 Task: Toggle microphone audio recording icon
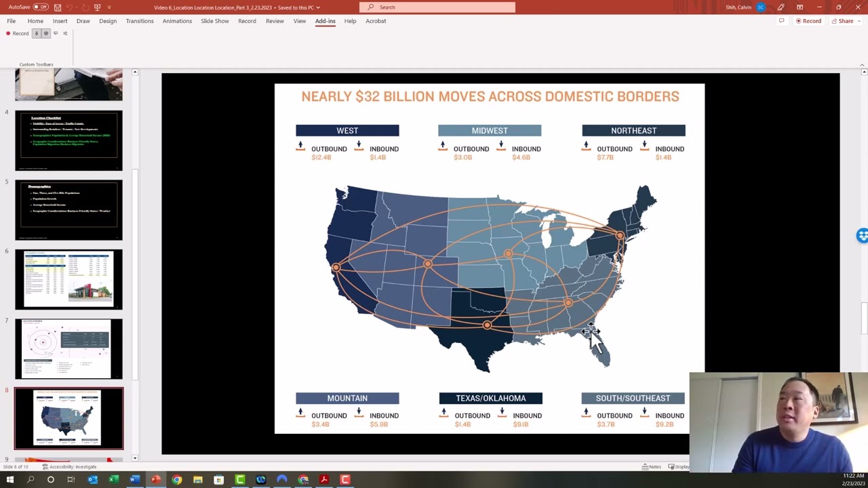click(37, 33)
